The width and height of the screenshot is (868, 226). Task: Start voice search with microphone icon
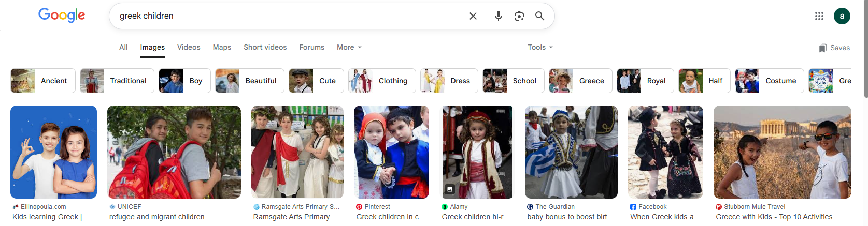498,16
